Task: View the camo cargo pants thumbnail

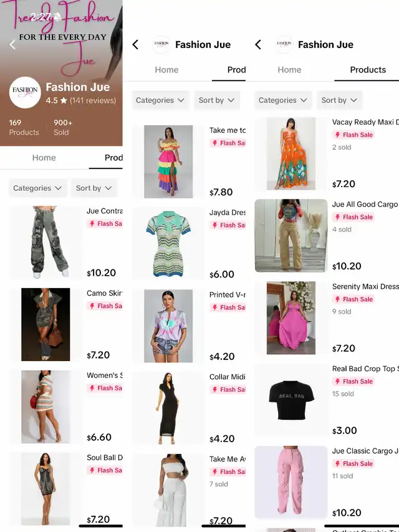Action: click(x=46, y=242)
